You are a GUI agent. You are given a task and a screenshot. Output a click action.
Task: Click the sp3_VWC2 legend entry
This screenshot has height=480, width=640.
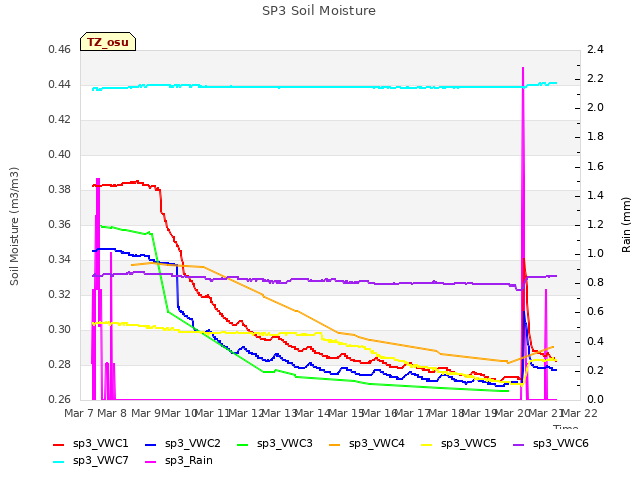(x=183, y=443)
